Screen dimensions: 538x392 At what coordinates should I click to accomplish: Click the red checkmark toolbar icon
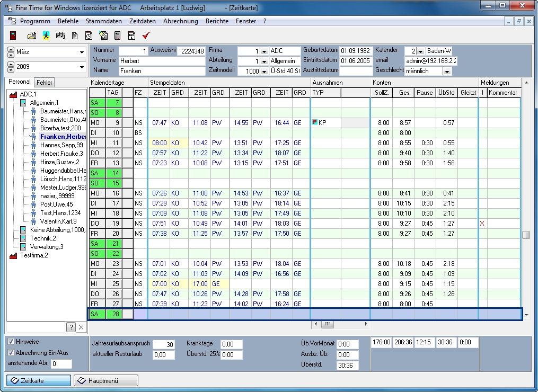point(147,35)
